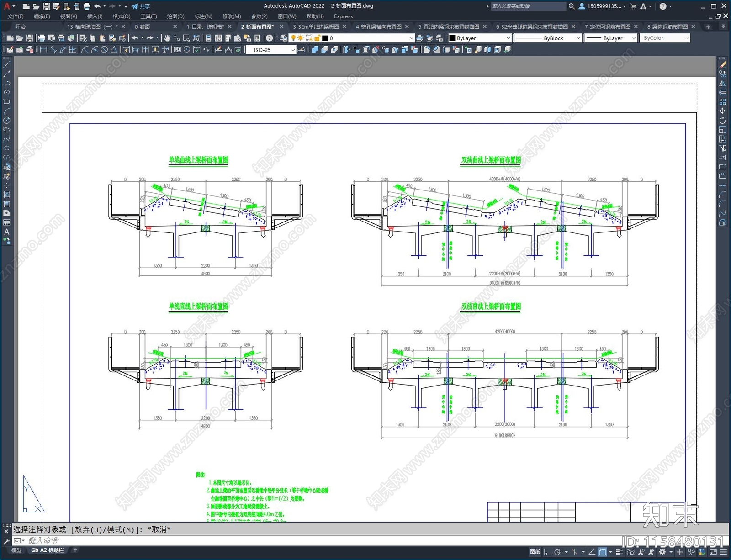Viewport: 731px width, 560px height.
Task: Toggle Polar Tracking in status bar
Action: click(x=557, y=552)
